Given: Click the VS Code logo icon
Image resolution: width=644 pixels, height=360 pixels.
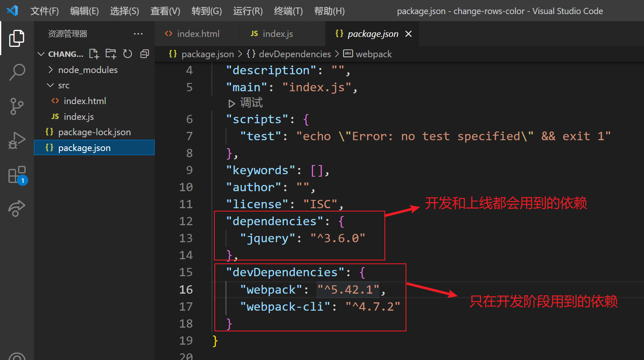Looking at the screenshot, I should [12, 10].
